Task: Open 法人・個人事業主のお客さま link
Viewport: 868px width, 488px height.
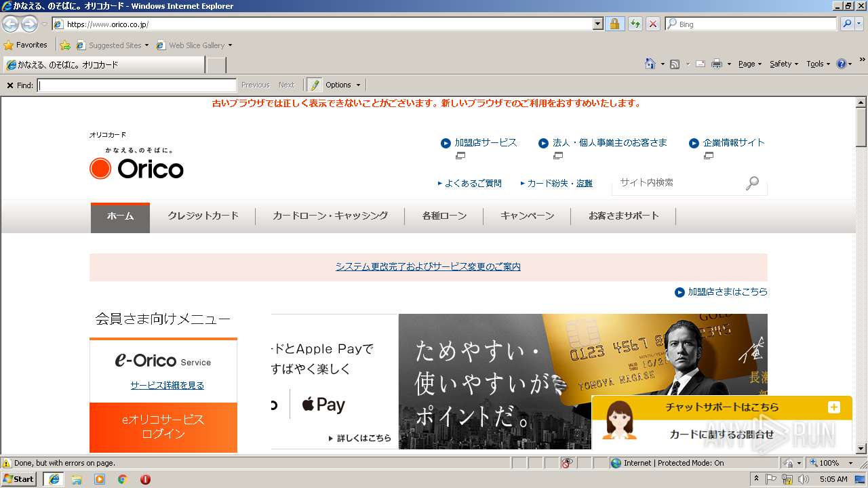Action: (610, 143)
